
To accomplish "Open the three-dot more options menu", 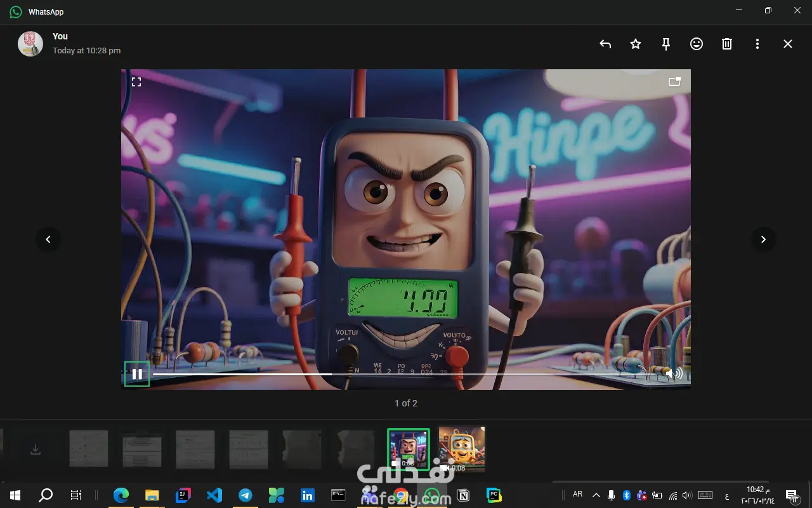I will [x=757, y=44].
